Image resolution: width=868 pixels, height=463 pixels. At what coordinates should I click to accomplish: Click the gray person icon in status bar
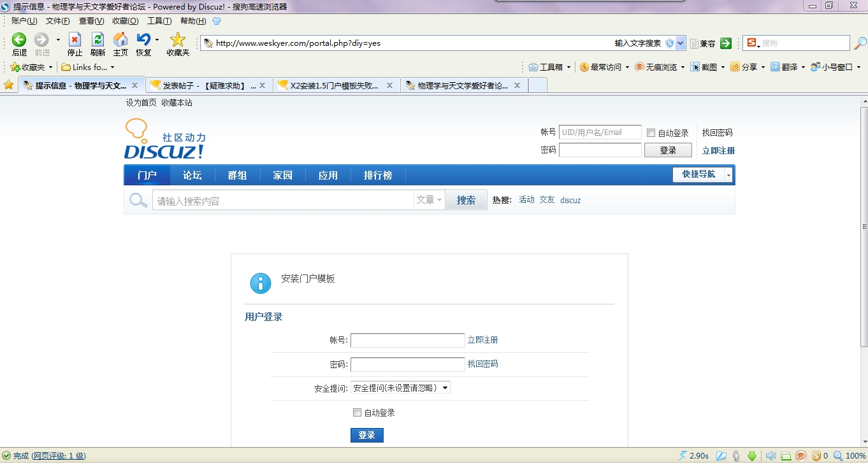point(737,456)
